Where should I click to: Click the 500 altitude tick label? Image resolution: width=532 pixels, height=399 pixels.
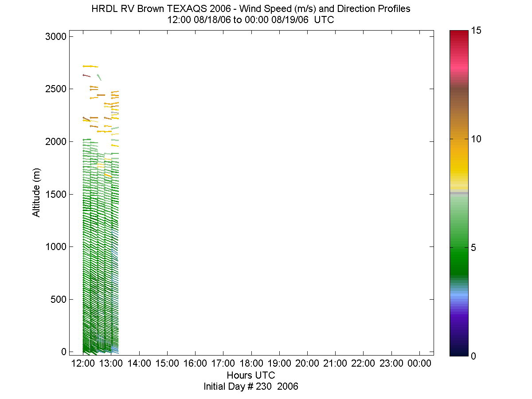tap(59, 299)
